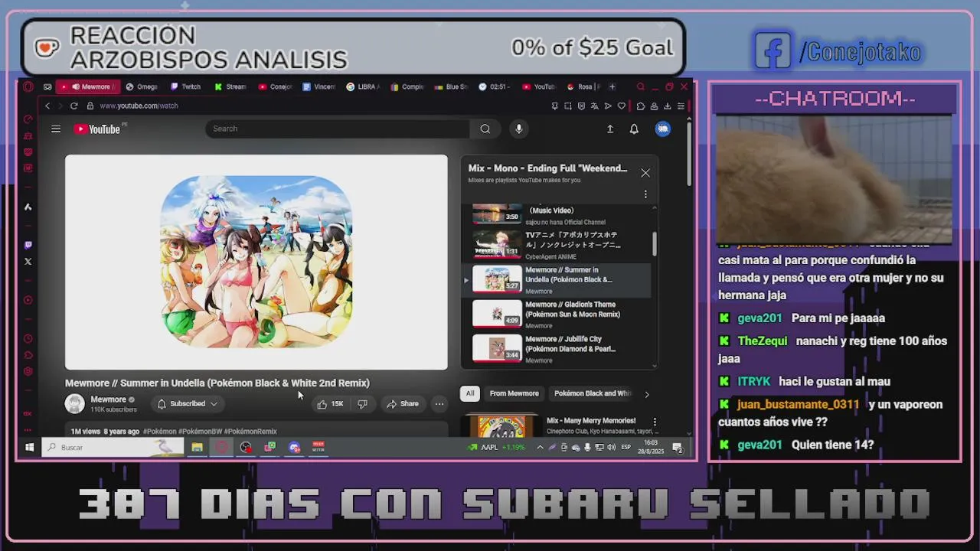Screen dimensions: 980x551
Task: Switch to the Omega browser tab
Action: click(x=142, y=86)
